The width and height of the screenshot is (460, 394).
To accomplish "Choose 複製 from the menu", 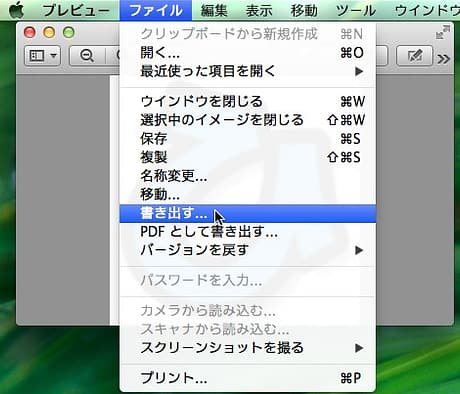I will 248,157.
